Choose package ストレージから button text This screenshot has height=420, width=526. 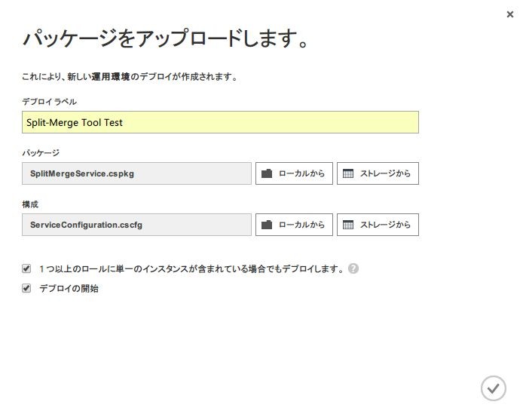point(385,173)
